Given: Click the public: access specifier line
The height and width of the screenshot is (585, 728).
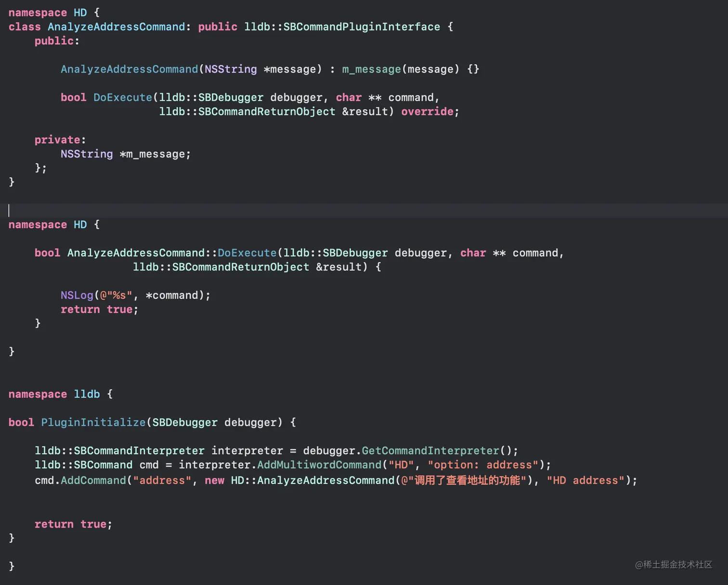Looking at the screenshot, I should [57, 41].
